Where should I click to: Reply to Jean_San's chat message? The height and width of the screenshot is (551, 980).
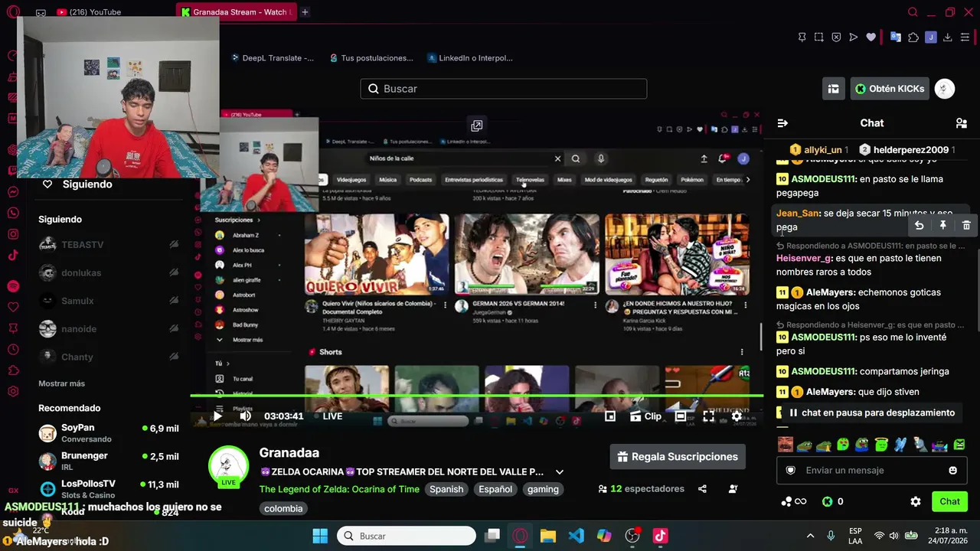click(x=920, y=225)
